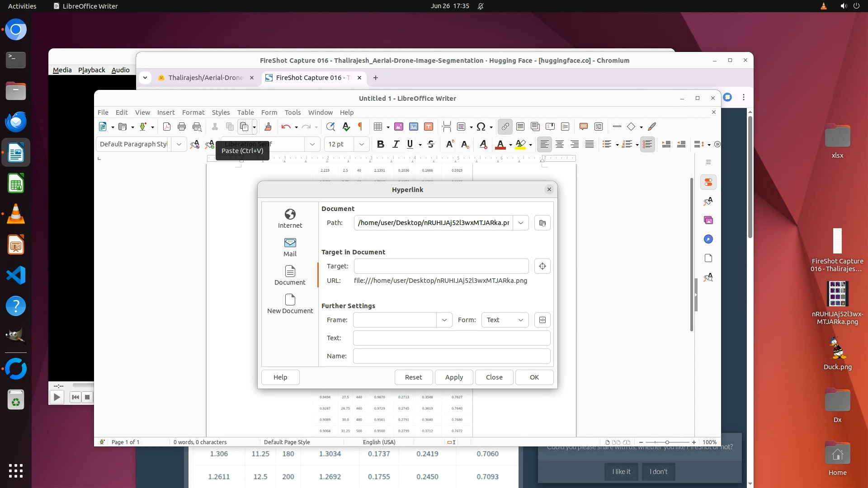Open the sidebar Navigator icon
Viewport: 868px width, 488px height.
click(708, 239)
